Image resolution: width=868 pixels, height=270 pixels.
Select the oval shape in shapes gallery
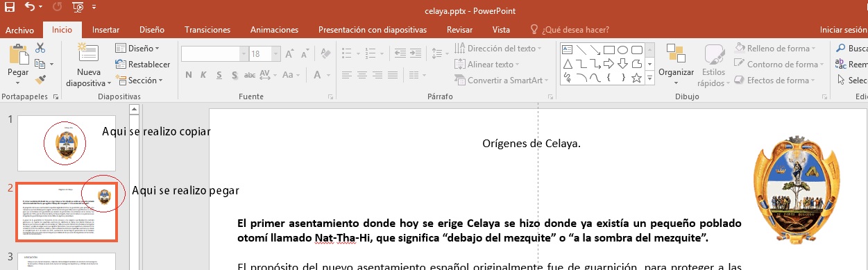point(622,50)
